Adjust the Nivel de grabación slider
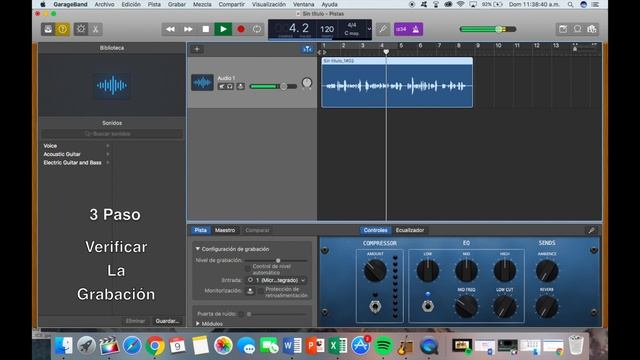Image resolution: width=640 pixels, height=360 pixels. (x=276, y=260)
